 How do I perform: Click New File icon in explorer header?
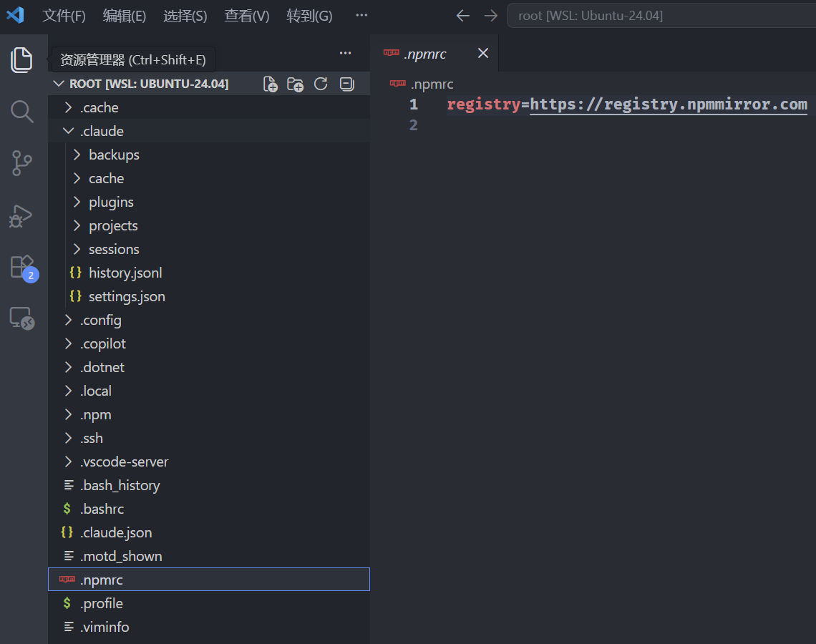click(x=270, y=84)
